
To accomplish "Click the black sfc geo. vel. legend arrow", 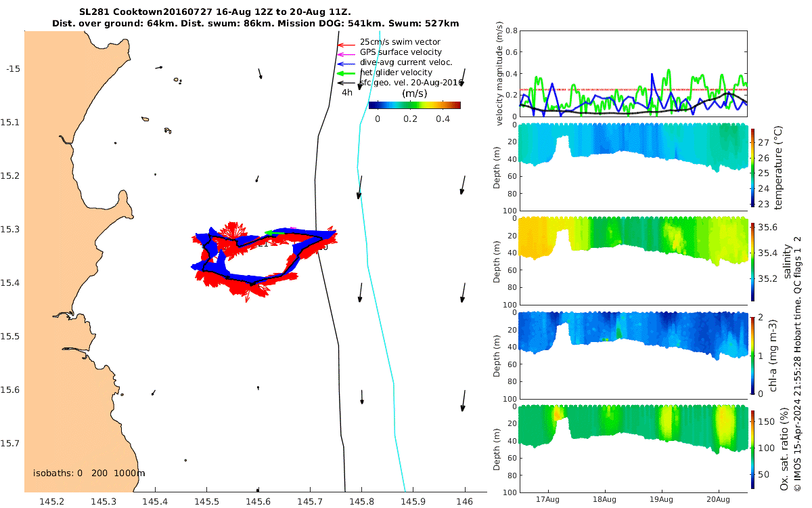I will point(345,83).
